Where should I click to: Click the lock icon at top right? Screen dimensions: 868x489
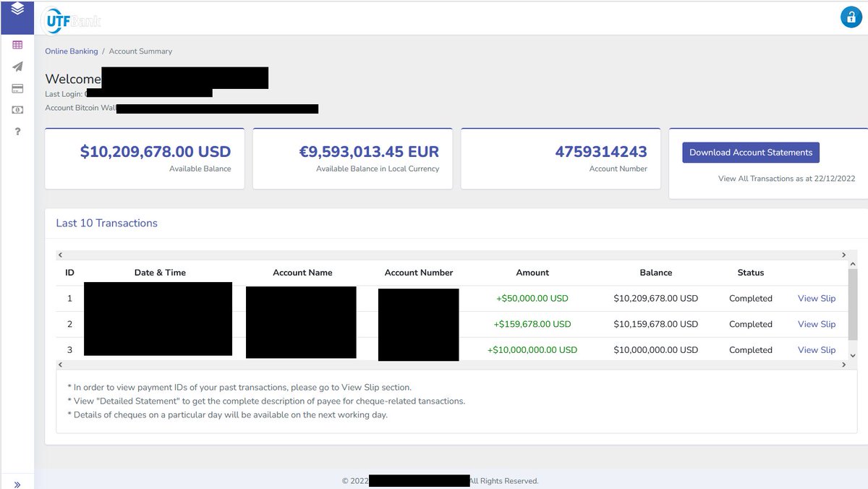851,17
